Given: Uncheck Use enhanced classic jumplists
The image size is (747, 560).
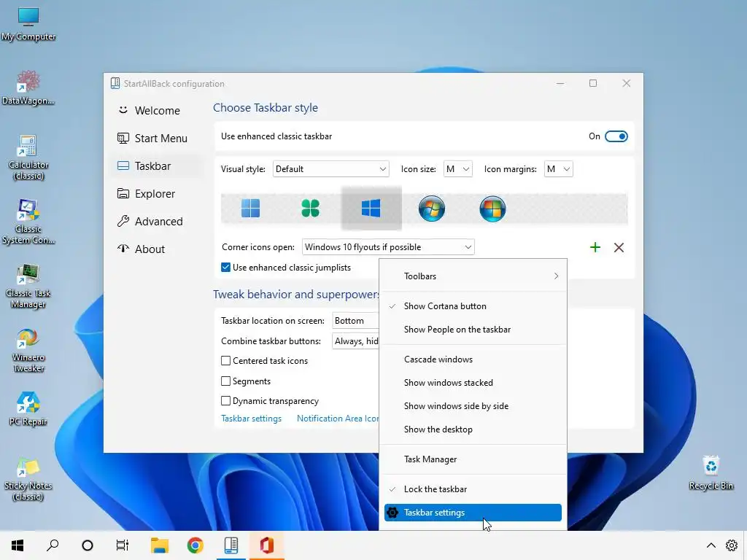Looking at the screenshot, I should click(x=226, y=268).
